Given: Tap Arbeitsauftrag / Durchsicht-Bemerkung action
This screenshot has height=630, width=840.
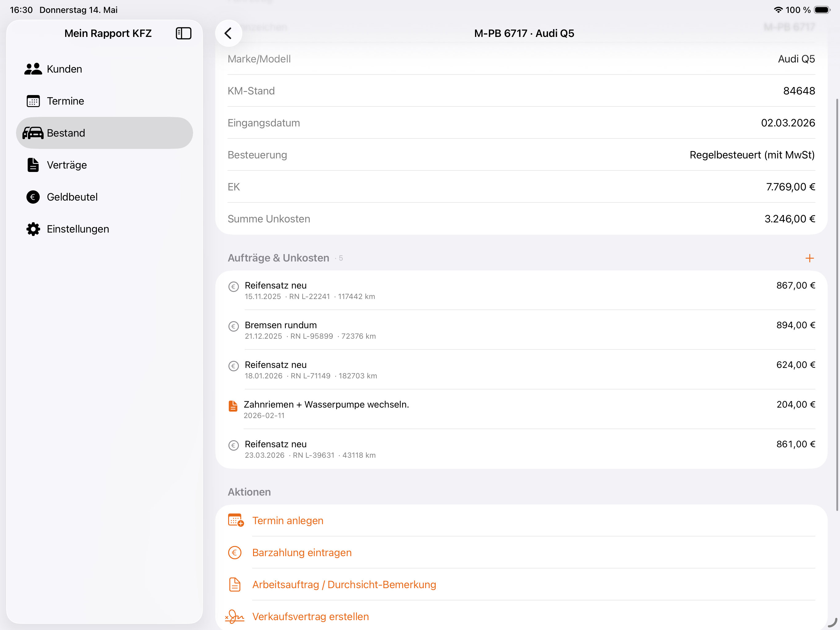Looking at the screenshot, I should pos(521,585).
